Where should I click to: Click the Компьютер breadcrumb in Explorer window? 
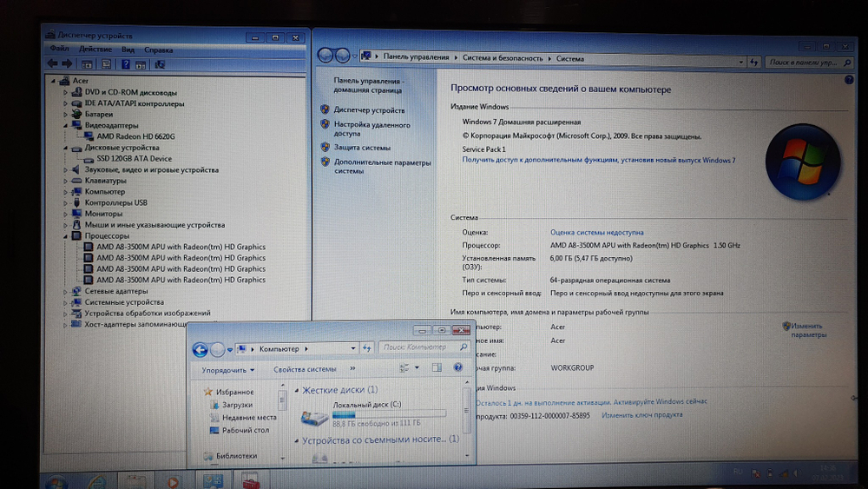pyautogui.click(x=279, y=349)
